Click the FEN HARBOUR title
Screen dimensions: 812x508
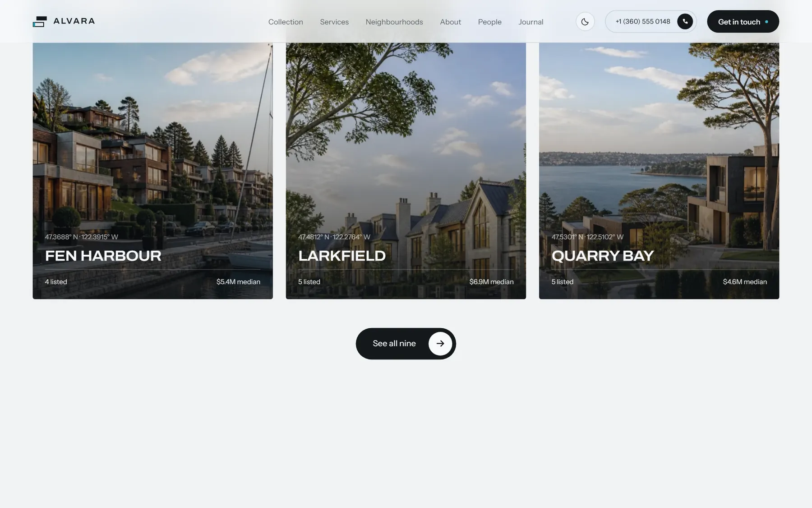[x=103, y=256]
